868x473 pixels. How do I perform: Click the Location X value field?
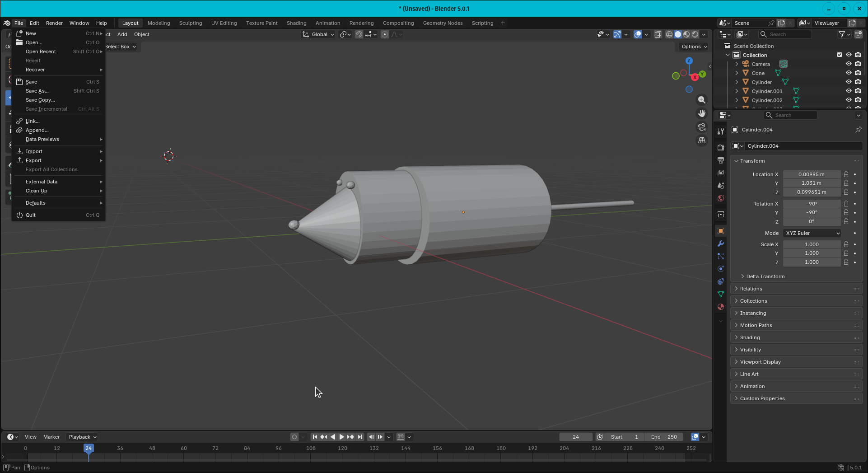811,174
